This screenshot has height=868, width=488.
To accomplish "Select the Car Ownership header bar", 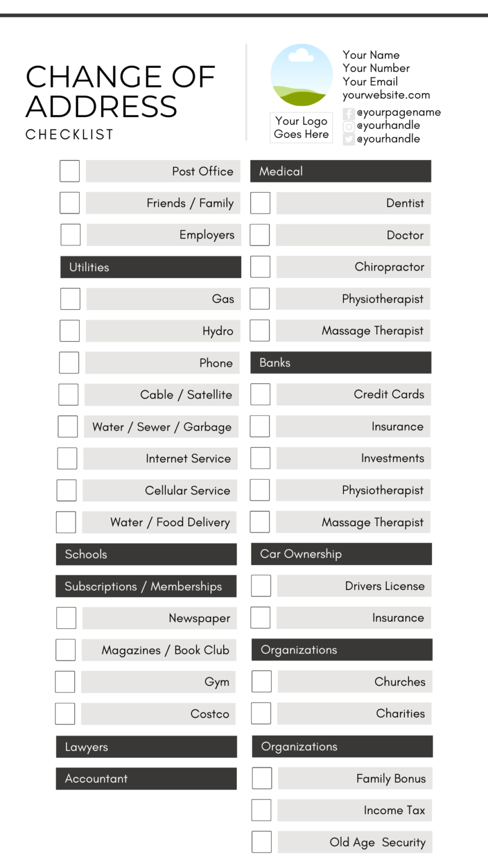I will (341, 554).
